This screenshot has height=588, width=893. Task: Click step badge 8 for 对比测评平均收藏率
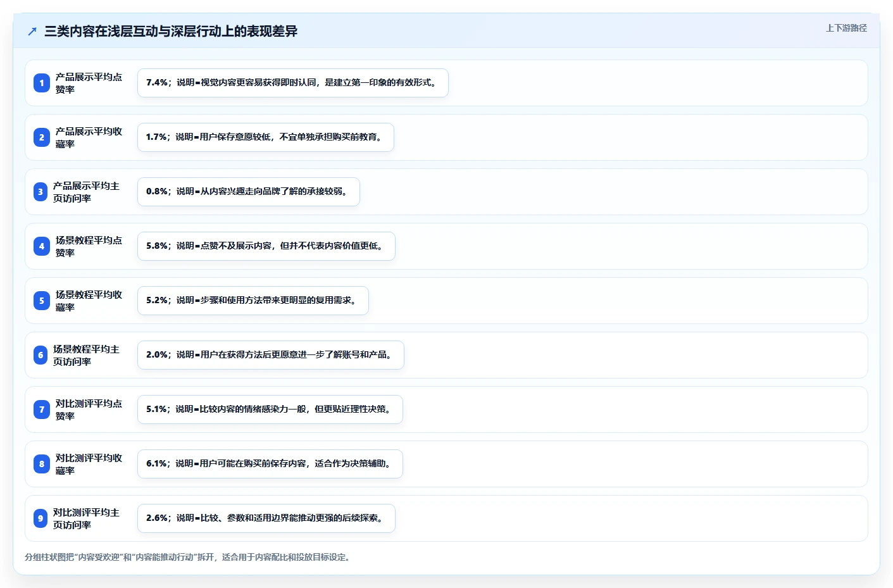[x=42, y=464]
